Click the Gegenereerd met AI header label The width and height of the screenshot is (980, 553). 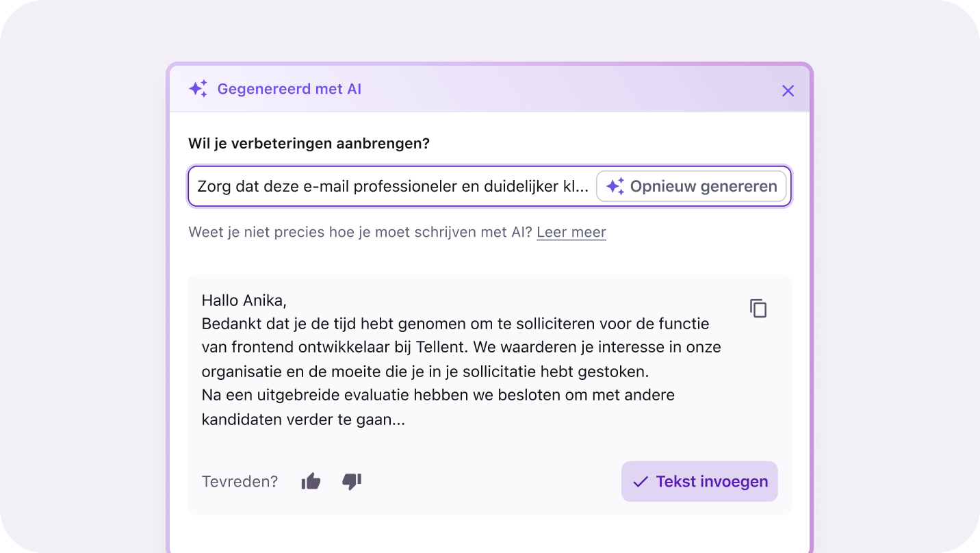point(289,89)
